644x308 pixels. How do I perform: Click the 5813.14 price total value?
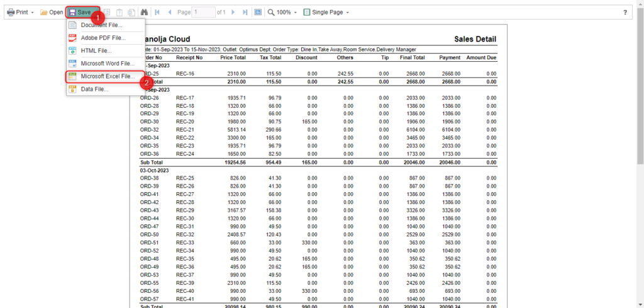(237, 130)
